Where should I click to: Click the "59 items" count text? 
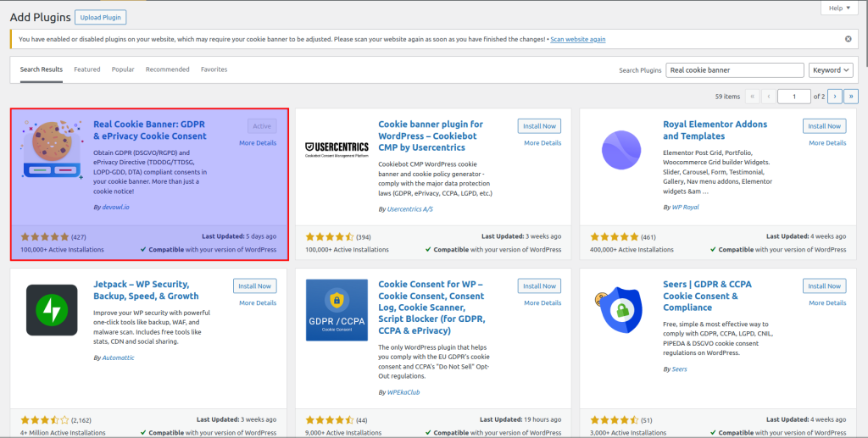[x=727, y=97]
